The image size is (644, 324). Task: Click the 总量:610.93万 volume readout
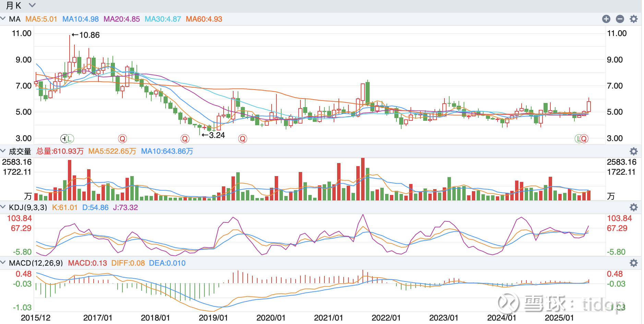click(60, 151)
